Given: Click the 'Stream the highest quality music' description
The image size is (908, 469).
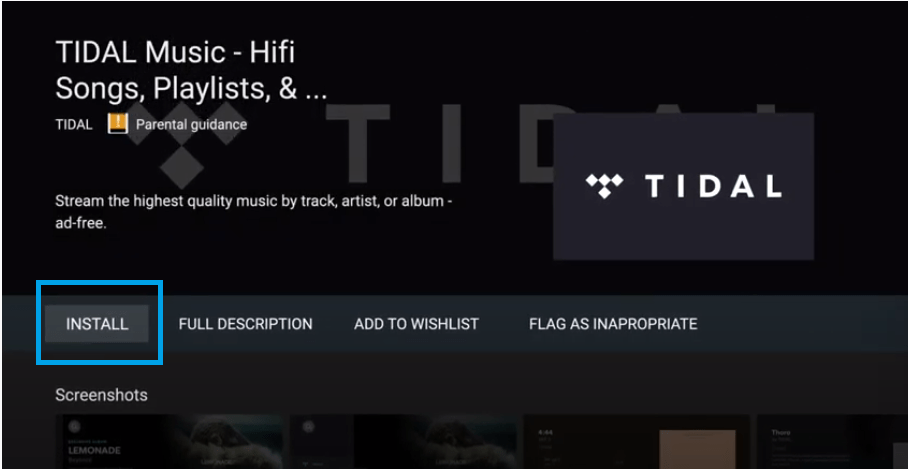Looking at the screenshot, I should 252,212.
